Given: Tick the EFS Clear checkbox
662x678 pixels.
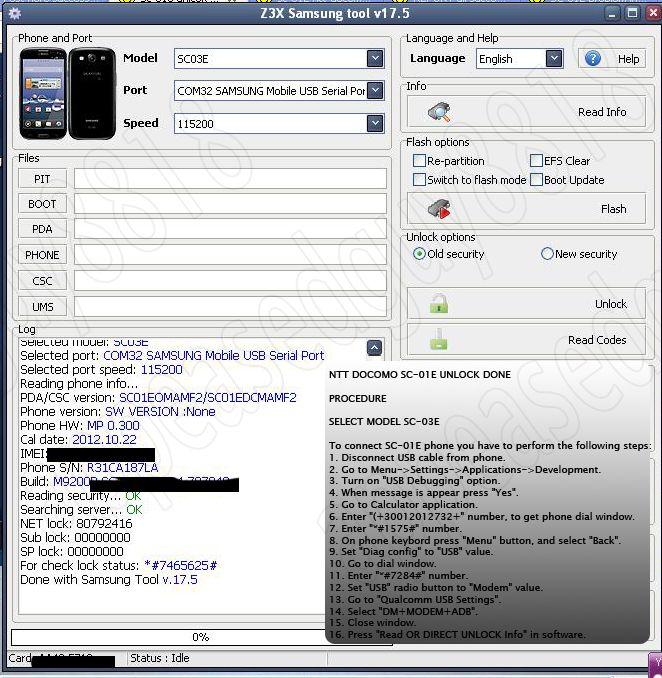Looking at the screenshot, I should (x=537, y=161).
